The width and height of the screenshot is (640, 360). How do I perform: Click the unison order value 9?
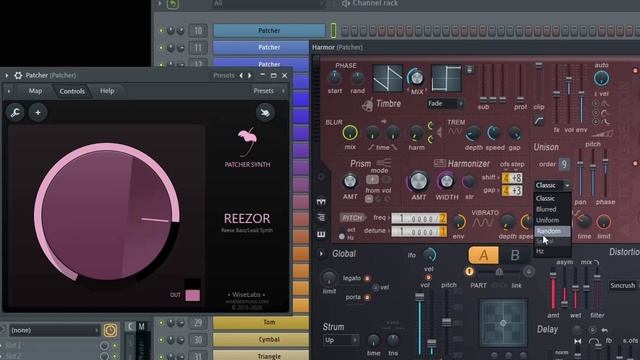[564, 164]
